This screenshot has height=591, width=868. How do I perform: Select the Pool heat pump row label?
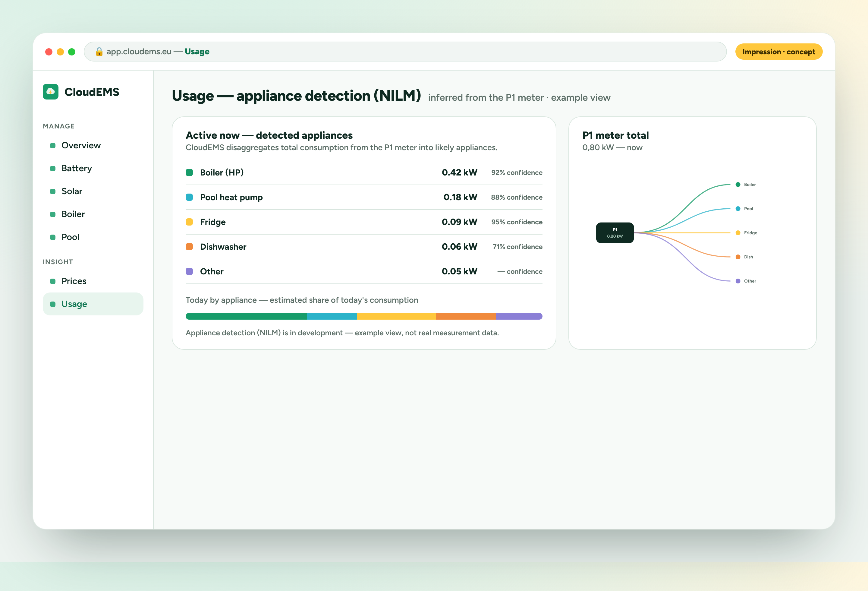pyautogui.click(x=231, y=197)
